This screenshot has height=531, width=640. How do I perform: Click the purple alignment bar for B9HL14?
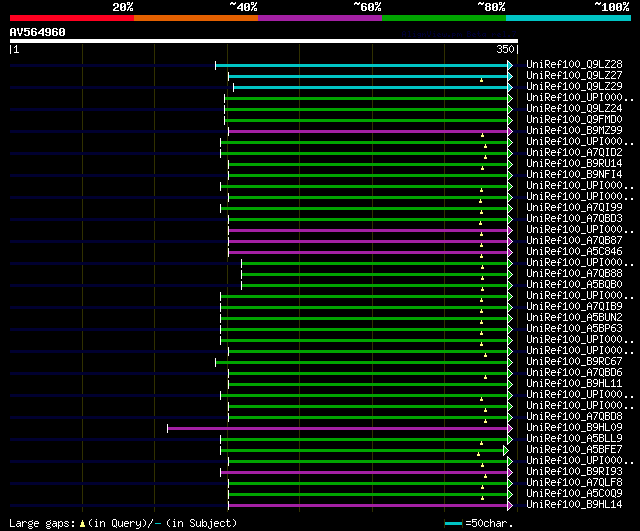click(368, 506)
